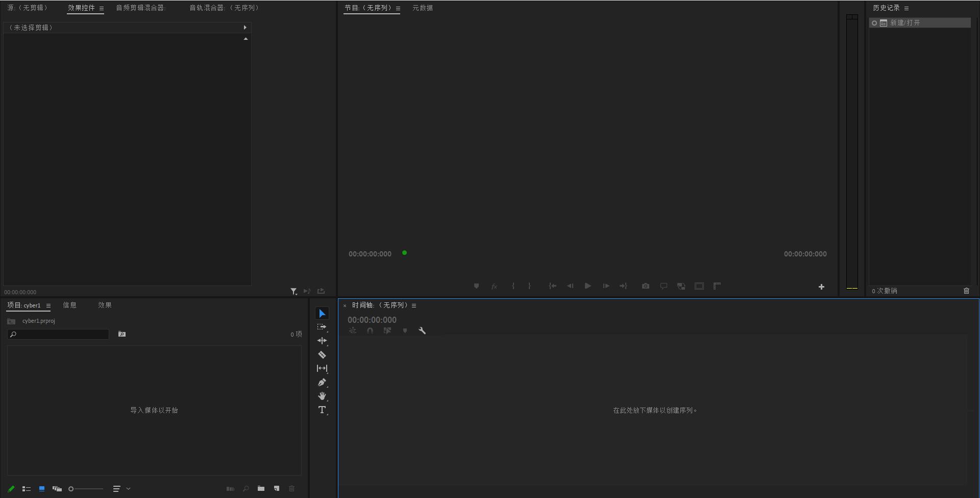Toggle Safe Margins rectangle icon
This screenshot has width=980, height=498.
tap(699, 286)
